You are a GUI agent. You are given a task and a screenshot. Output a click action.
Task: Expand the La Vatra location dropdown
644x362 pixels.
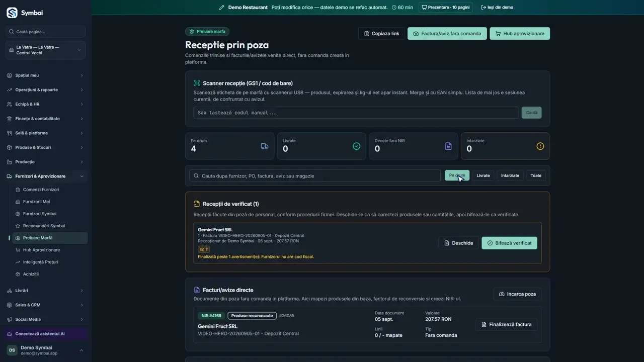45,50
